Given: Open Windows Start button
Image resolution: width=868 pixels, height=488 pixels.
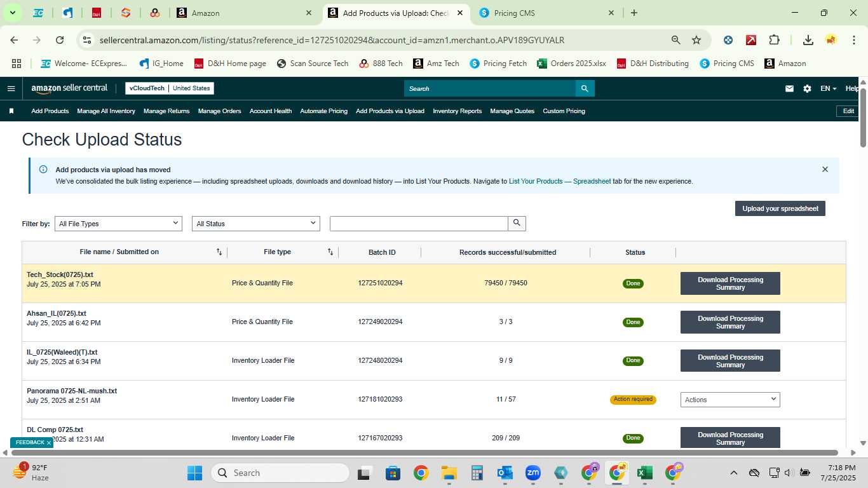Looking at the screenshot, I should point(194,473).
